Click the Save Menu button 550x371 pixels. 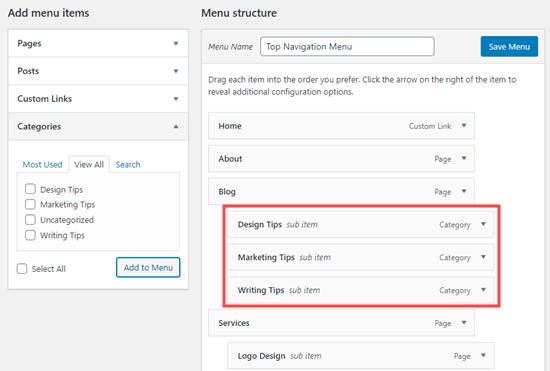tap(509, 47)
